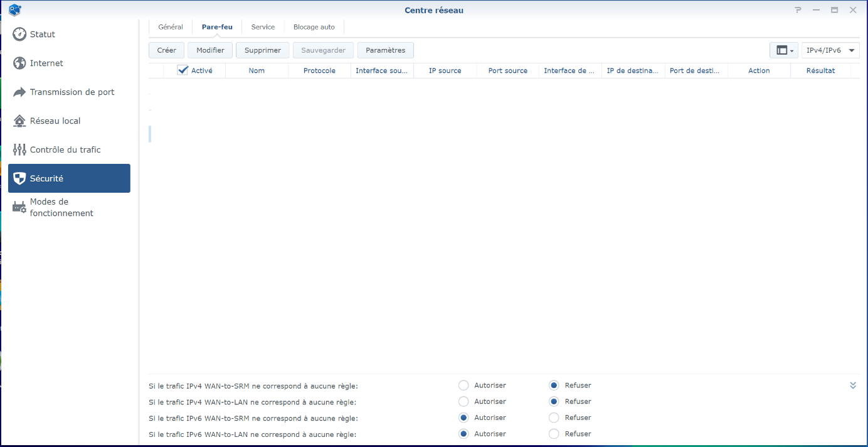Click the Nom column header
Image resolution: width=868 pixels, height=447 pixels.
[x=257, y=70]
